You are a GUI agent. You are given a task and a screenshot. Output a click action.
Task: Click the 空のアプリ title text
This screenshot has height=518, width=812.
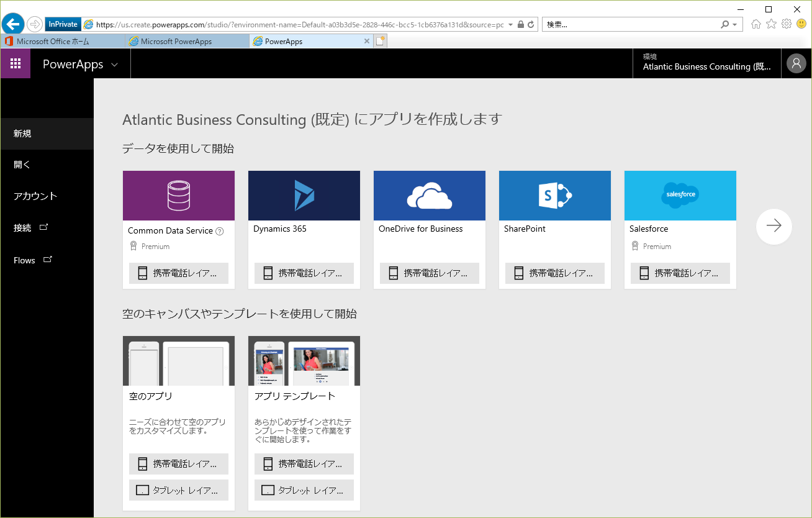151,396
